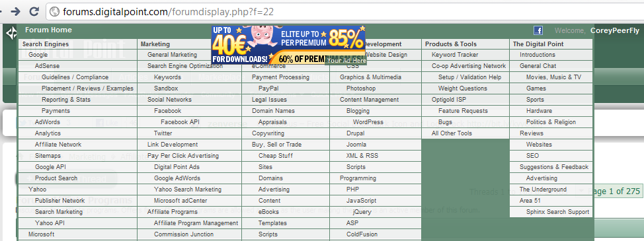Open Sphinx Search Support entry
The height and width of the screenshot is (241, 644).
558,212
